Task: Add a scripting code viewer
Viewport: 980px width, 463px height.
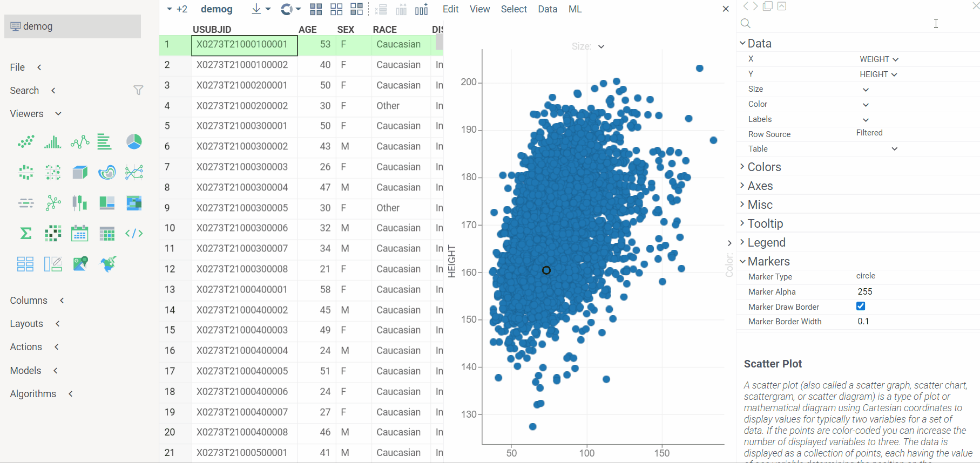Action: [134, 234]
